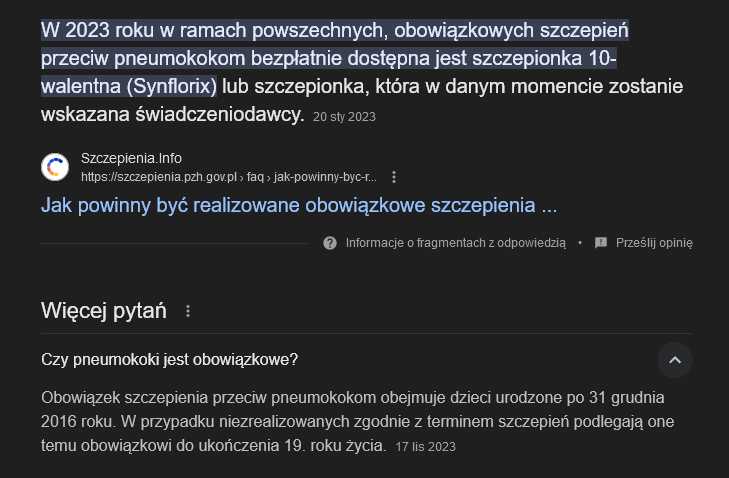Click the Szczepienia.Info site name

pyautogui.click(x=131, y=158)
